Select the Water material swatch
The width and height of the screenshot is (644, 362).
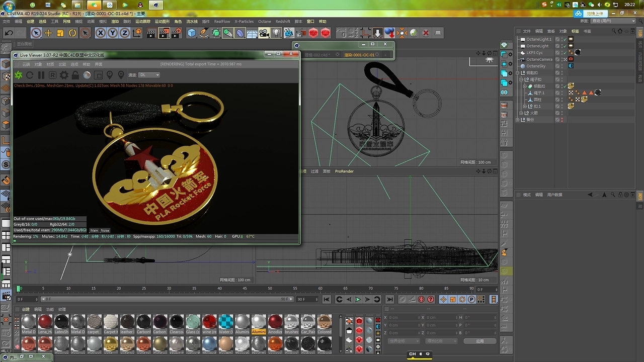pos(226,323)
